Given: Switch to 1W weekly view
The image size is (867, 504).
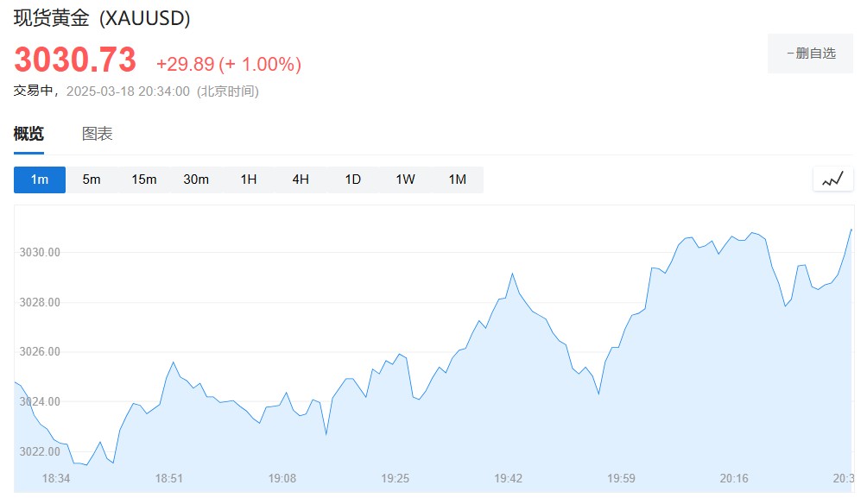Looking at the screenshot, I should (405, 180).
